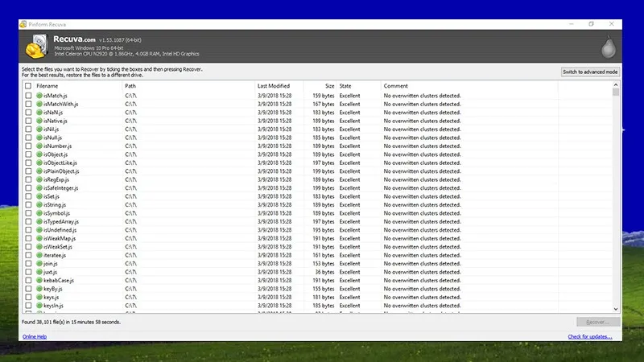
Task: Click Switch to advanced mode button
Action: pyautogui.click(x=590, y=72)
